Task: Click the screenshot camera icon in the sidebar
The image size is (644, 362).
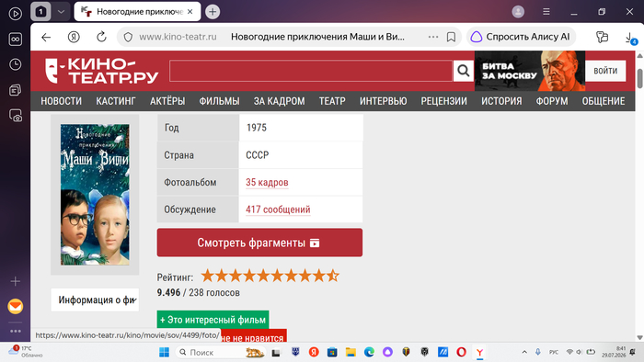Action: [16, 116]
